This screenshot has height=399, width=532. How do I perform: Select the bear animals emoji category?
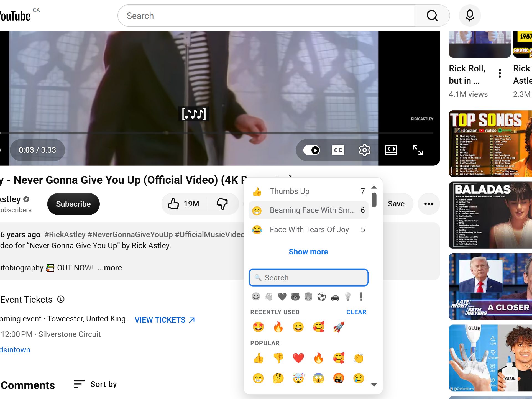pos(295,297)
